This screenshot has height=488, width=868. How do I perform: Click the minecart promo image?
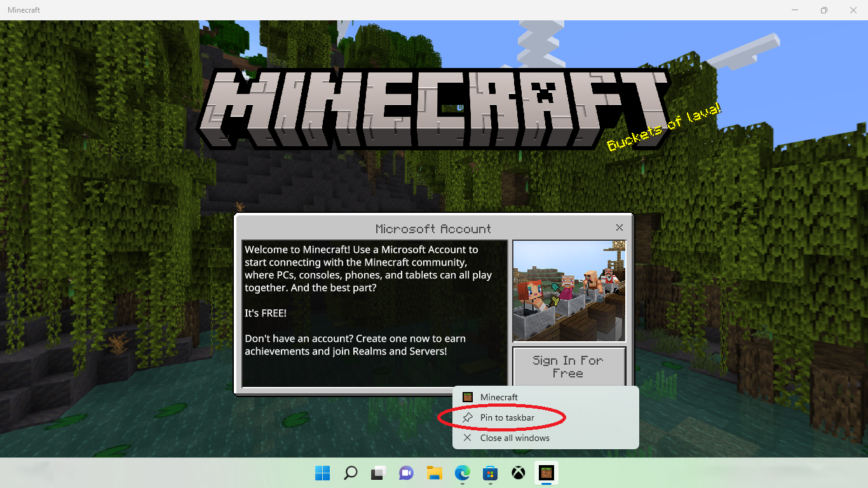pos(569,291)
